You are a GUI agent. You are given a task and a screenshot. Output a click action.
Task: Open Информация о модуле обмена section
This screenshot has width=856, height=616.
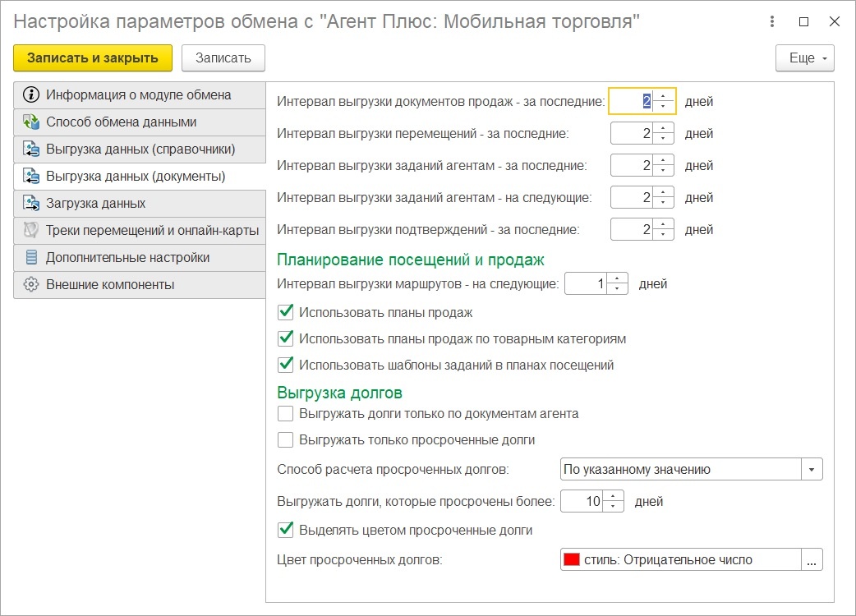(x=140, y=95)
